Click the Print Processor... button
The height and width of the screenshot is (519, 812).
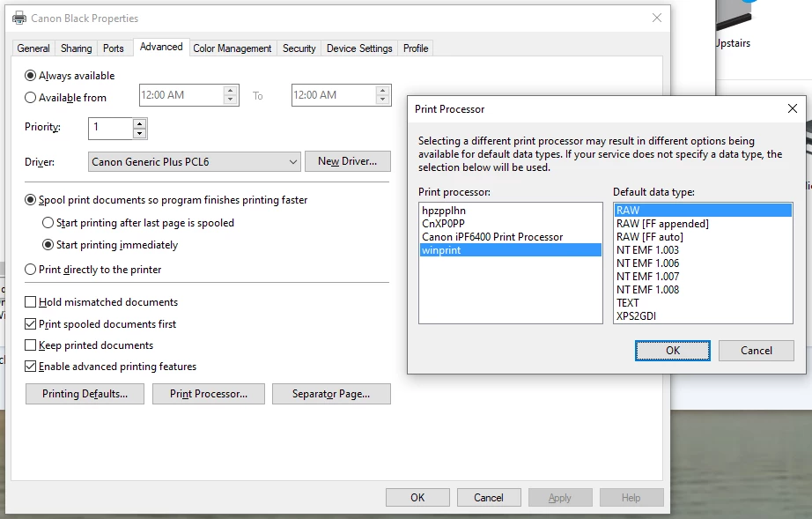tap(209, 394)
